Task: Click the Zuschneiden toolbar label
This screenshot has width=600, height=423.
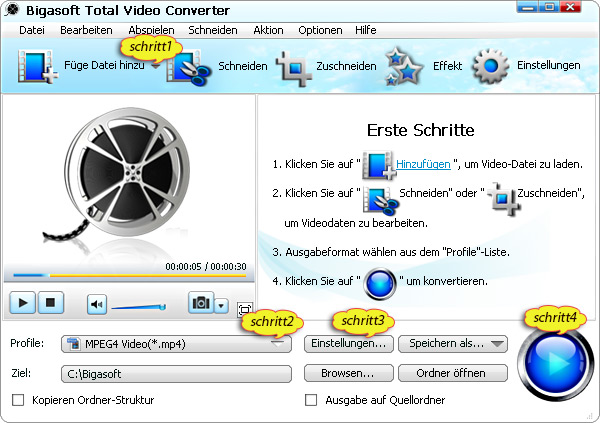Action: pos(346,66)
